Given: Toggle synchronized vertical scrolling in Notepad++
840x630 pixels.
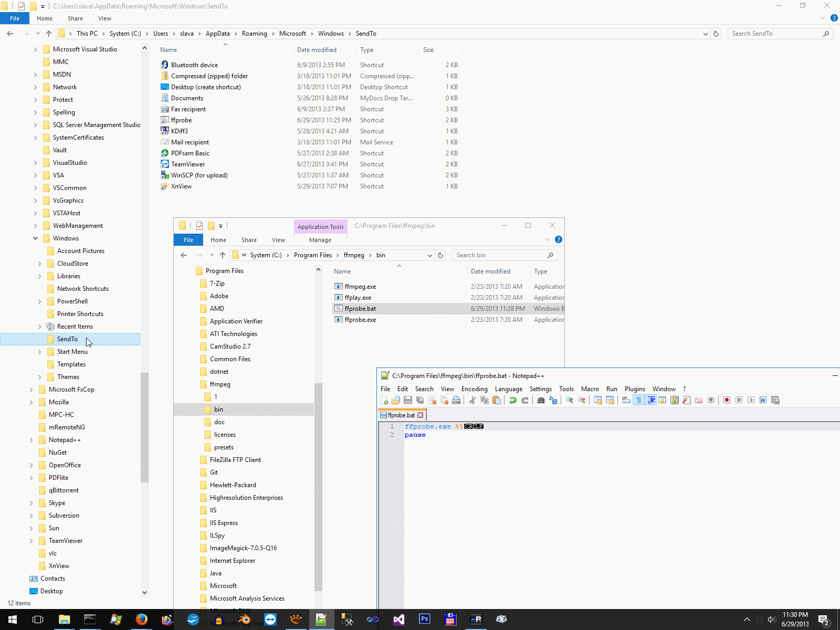Looking at the screenshot, I should [x=598, y=400].
